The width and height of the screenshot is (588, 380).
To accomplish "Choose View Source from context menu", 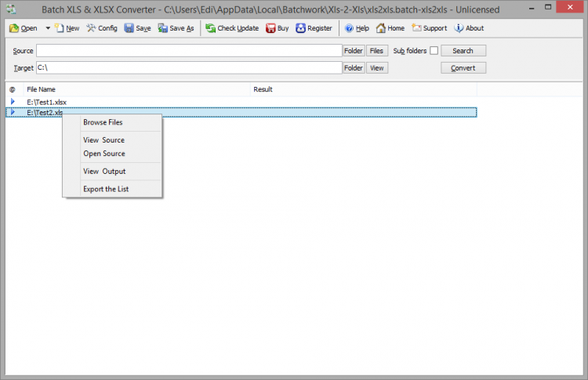I will (x=112, y=139).
